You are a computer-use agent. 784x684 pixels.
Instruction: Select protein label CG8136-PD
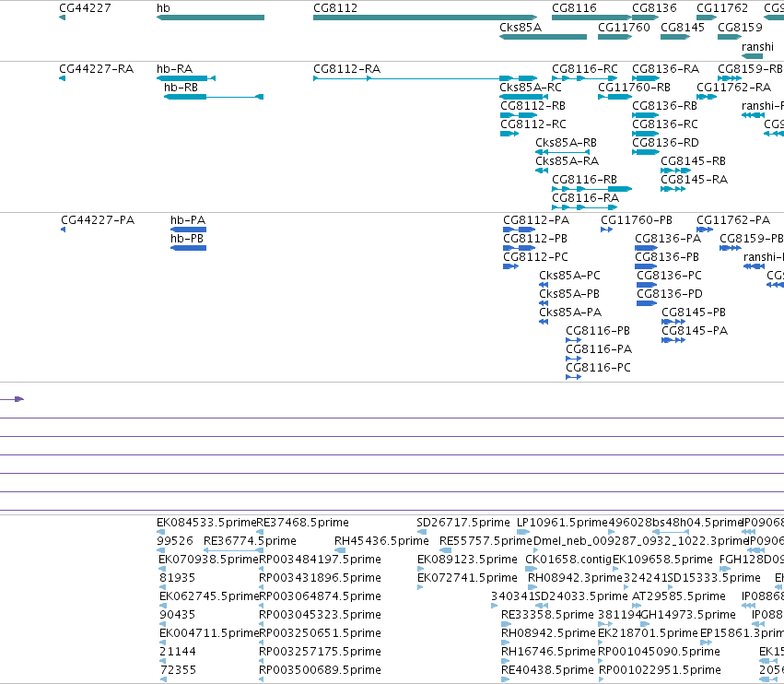coord(670,294)
